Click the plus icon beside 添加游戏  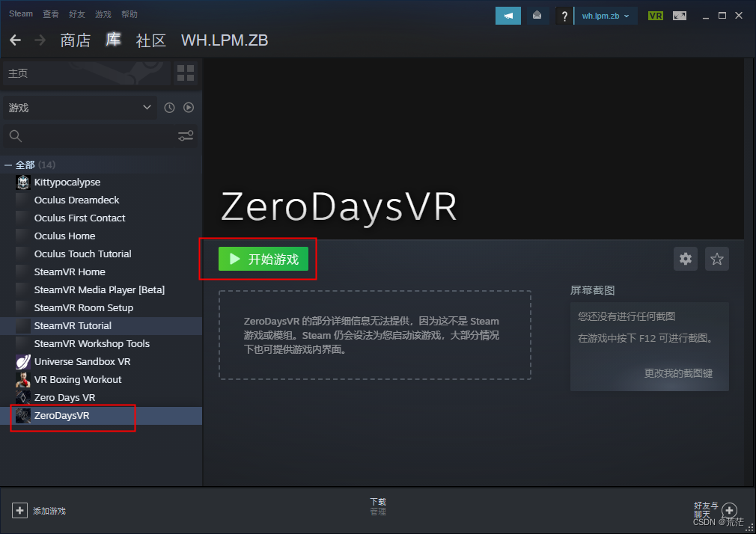click(x=19, y=510)
